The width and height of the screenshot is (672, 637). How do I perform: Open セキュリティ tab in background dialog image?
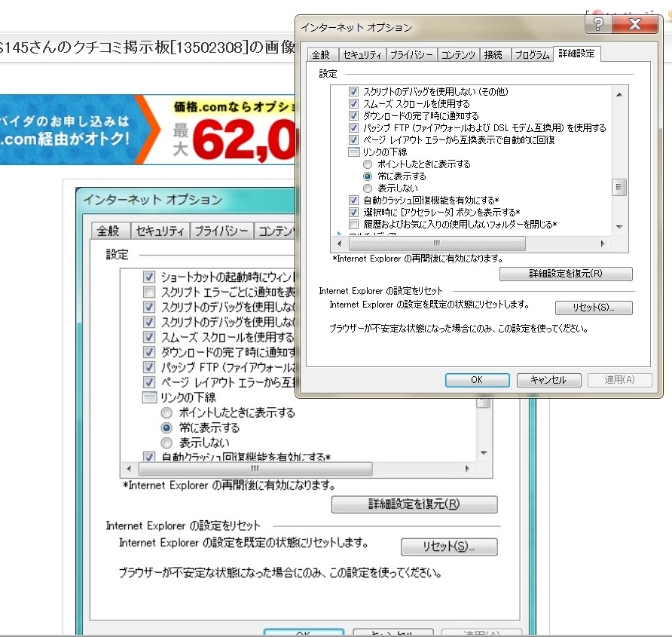160,231
